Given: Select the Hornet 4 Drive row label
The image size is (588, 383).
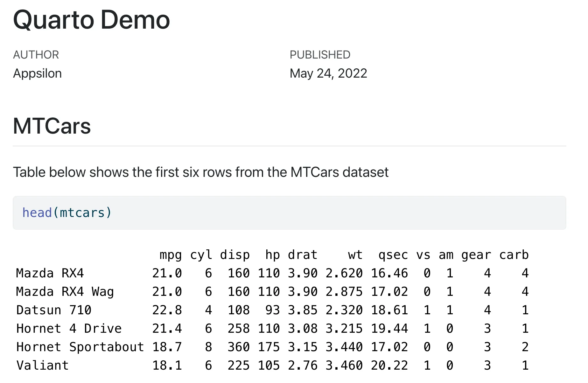Looking at the screenshot, I should tap(69, 329).
